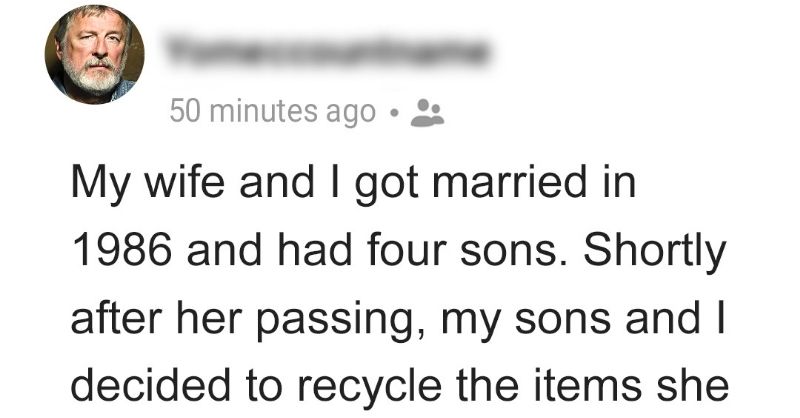Viewport: 800px width, 418px height.
Task: Click the friends audience icon
Action: click(x=429, y=113)
